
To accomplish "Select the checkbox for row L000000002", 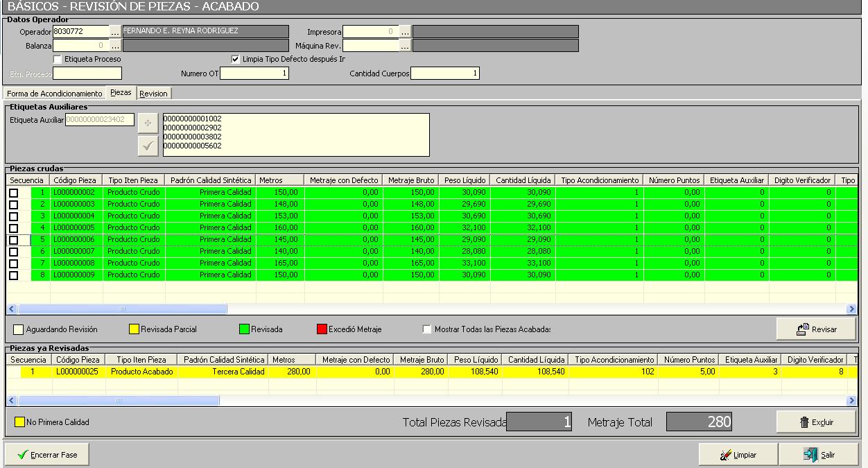I will point(13,193).
